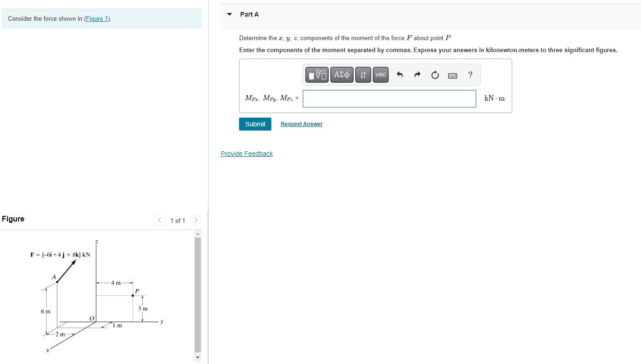Viewport: 641px width, 364px height.
Task: Click the next figure chevron arrow
Action: pyautogui.click(x=195, y=220)
